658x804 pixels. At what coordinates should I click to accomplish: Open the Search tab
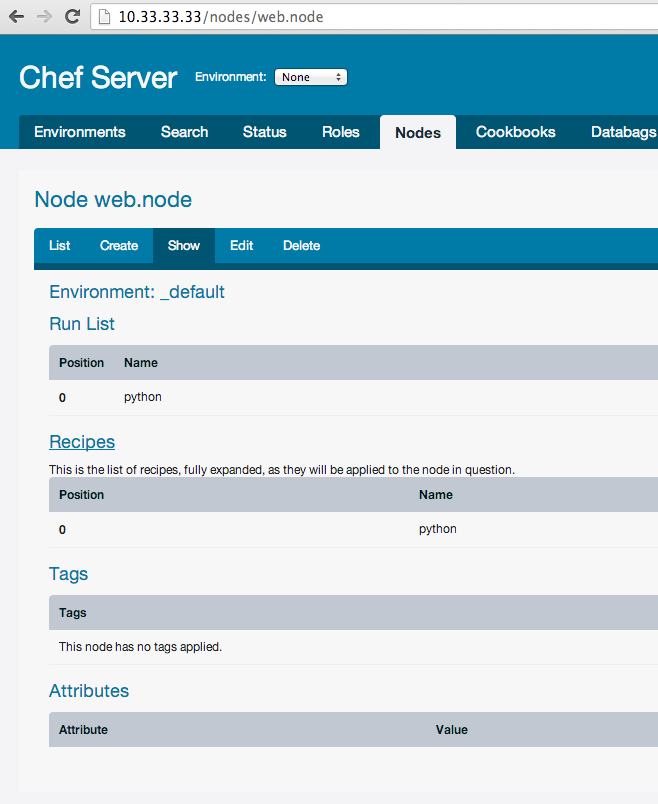click(x=185, y=132)
